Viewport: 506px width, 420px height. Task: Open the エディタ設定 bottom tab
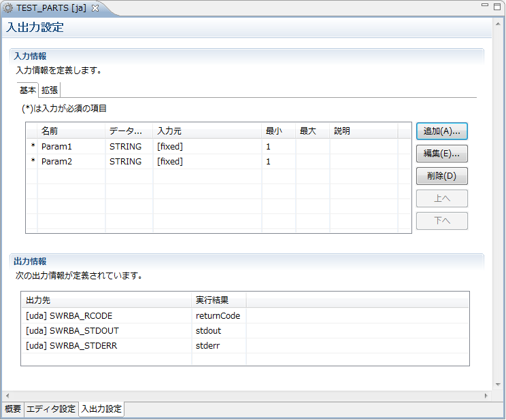click(50, 409)
